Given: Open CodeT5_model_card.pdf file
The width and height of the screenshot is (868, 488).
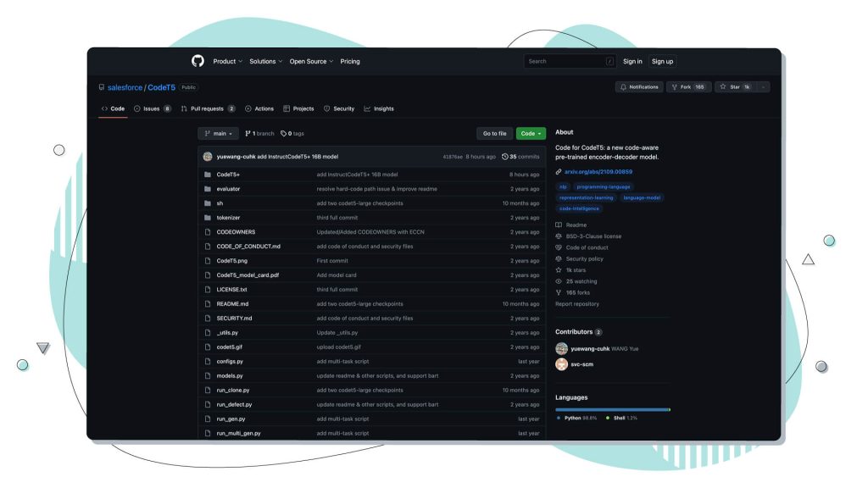Looking at the screenshot, I should click(248, 275).
